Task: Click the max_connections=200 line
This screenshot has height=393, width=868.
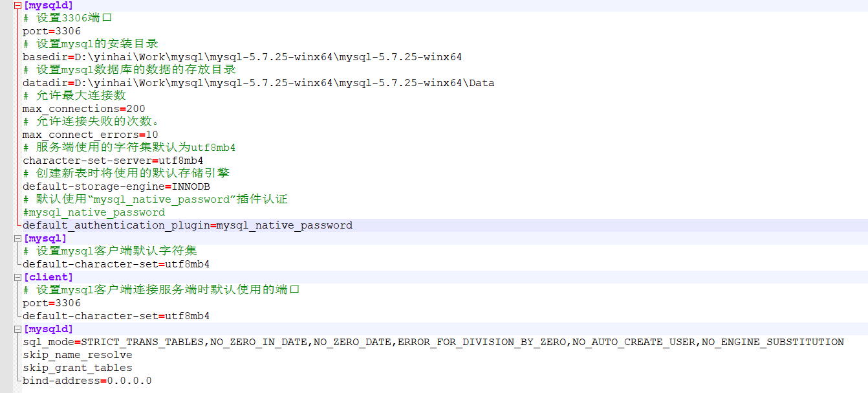Action: coord(84,109)
